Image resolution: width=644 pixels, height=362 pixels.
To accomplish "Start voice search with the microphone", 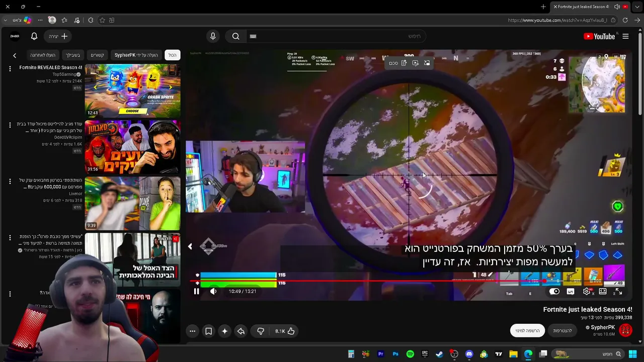I will pyautogui.click(x=213, y=36).
